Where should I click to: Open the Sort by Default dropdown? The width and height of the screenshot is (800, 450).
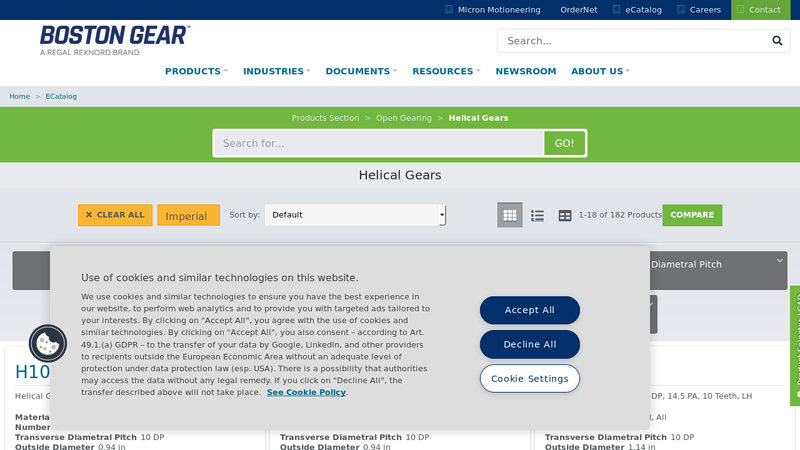point(355,215)
